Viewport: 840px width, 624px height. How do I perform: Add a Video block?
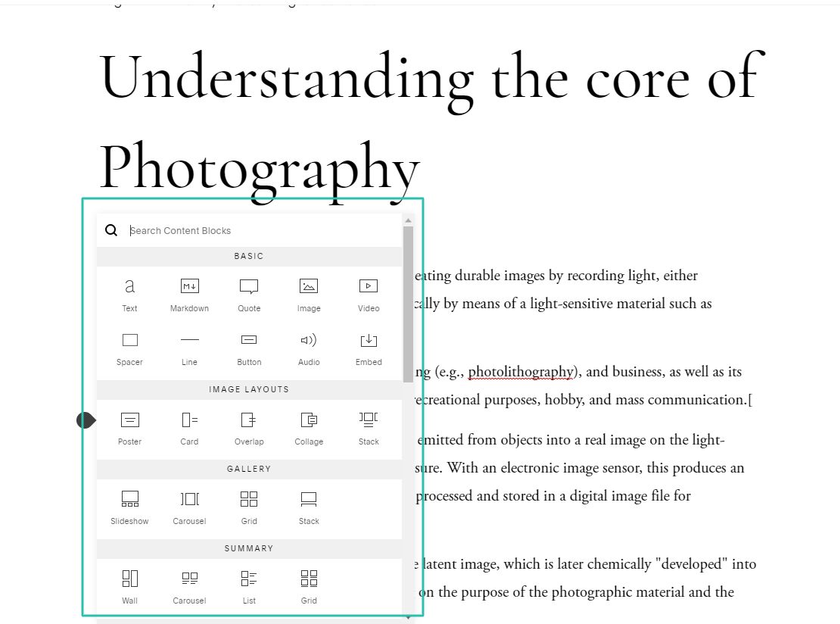click(x=369, y=295)
